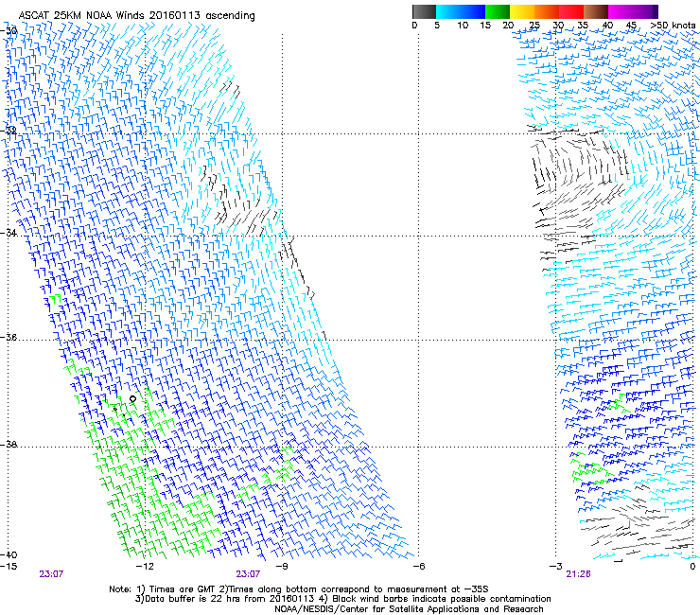Click the brown 35-40 knots color segment
Screen dimensions: 700x615
(596, 11)
